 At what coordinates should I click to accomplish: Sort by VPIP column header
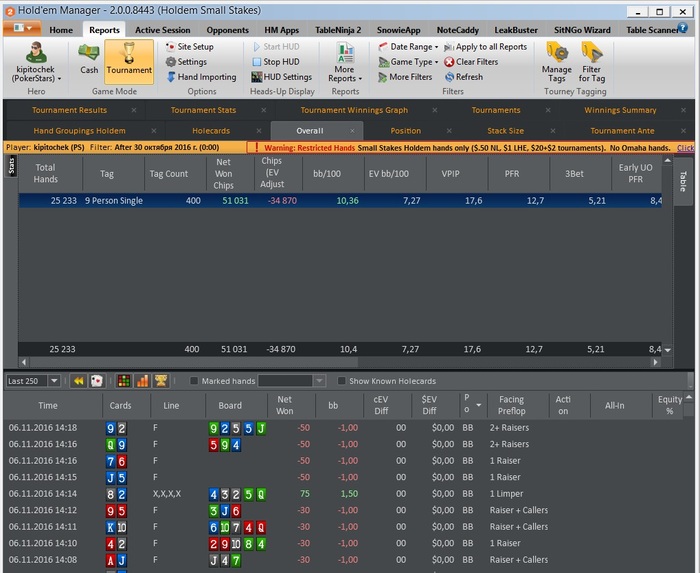click(x=450, y=174)
